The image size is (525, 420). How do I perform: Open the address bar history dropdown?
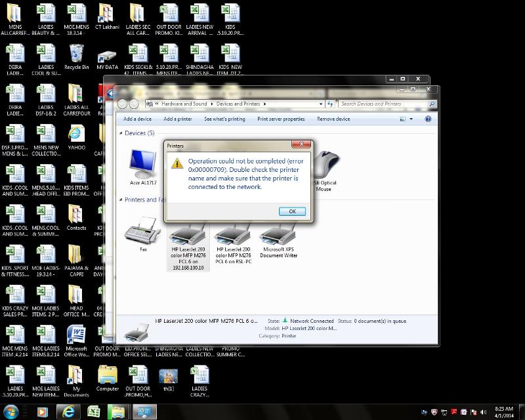pos(321,104)
